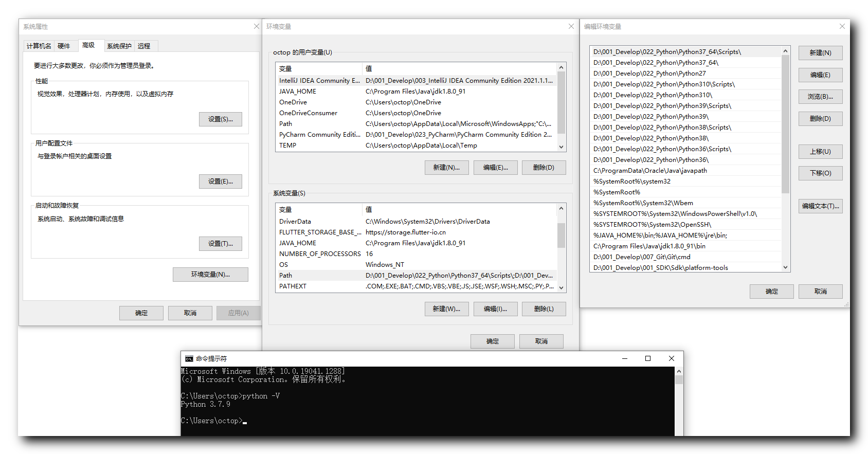Click the user variables list scroll-up arrow
The image size is (868, 454).
point(562,67)
